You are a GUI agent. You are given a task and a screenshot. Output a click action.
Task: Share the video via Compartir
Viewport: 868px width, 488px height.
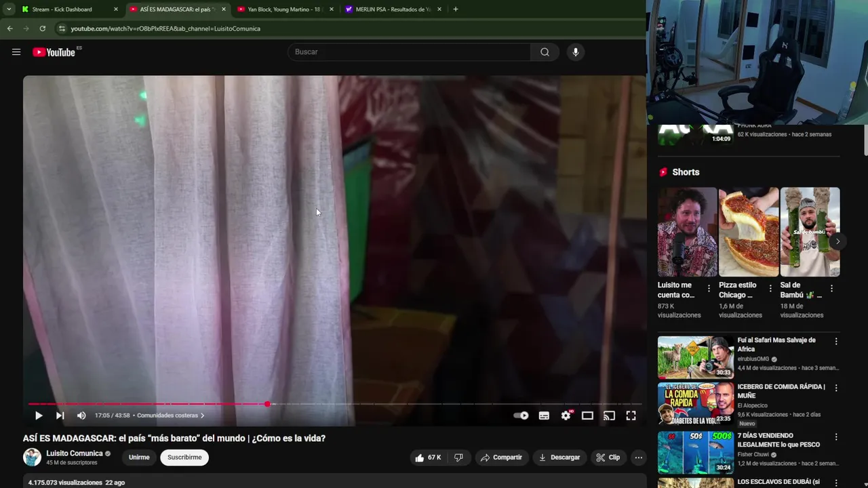tap(501, 457)
